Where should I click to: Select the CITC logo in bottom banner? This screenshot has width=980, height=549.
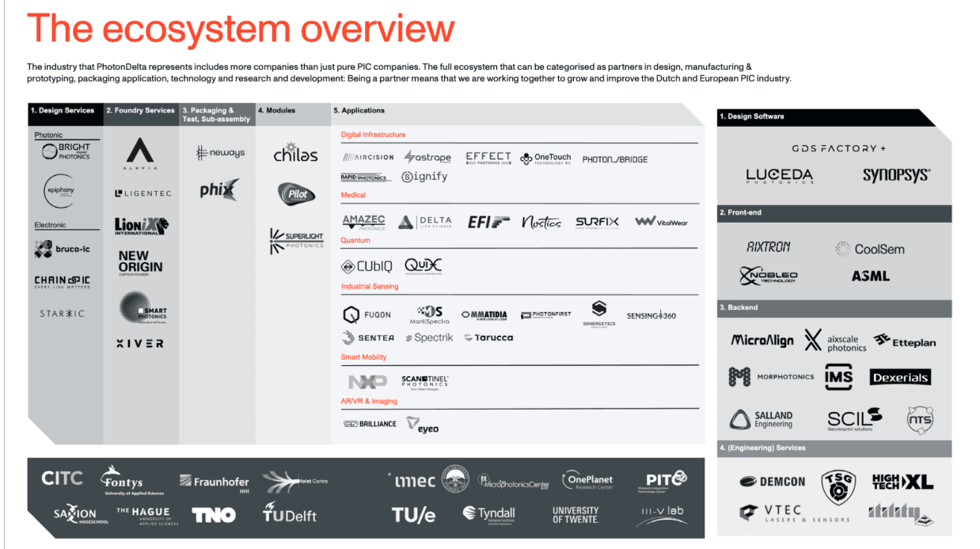(62, 478)
